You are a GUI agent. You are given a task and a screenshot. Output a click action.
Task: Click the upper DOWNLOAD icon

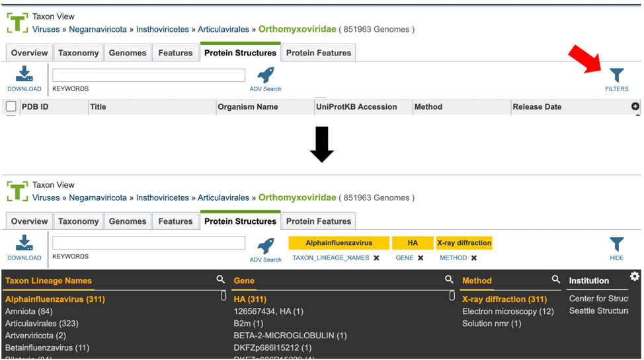[24, 74]
